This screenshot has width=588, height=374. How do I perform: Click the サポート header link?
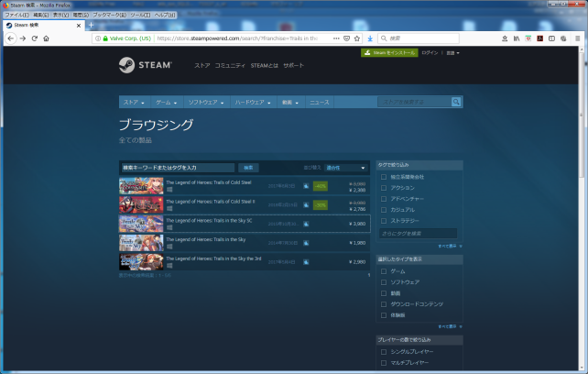pos(294,65)
